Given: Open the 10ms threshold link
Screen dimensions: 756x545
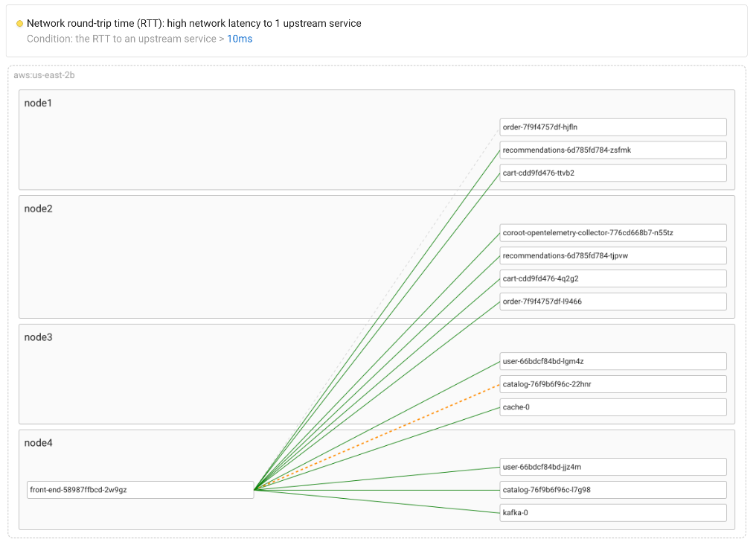Looking at the screenshot, I should pos(239,39).
